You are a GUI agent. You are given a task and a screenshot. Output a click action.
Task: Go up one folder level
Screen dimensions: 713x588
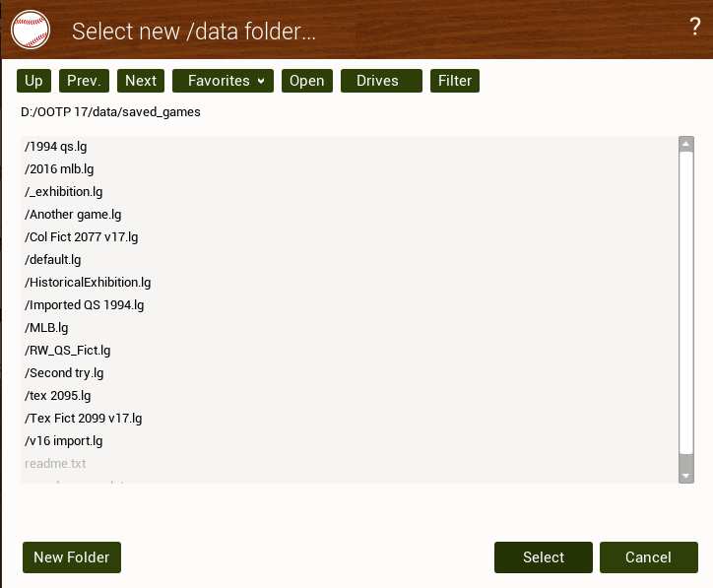point(33,81)
